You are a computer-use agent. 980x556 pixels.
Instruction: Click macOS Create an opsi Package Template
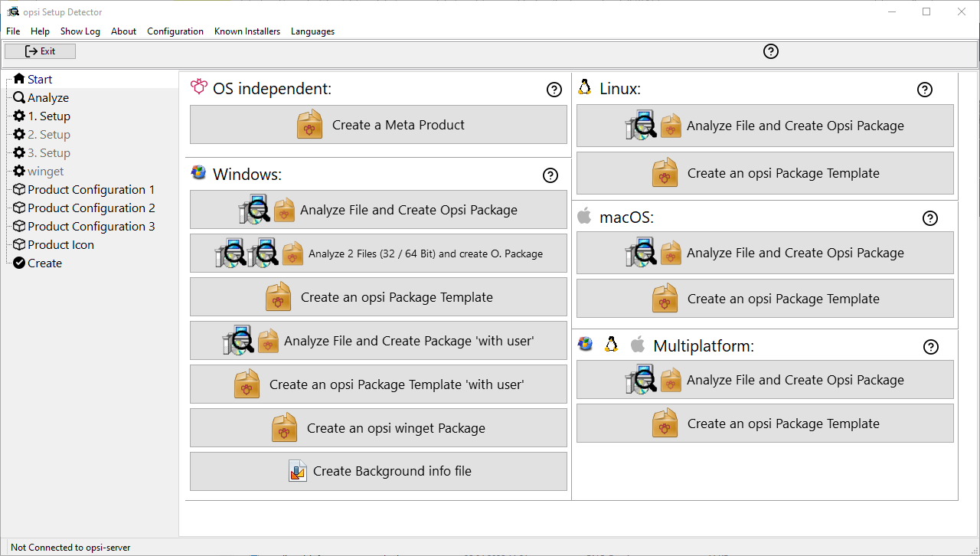pos(765,299)
